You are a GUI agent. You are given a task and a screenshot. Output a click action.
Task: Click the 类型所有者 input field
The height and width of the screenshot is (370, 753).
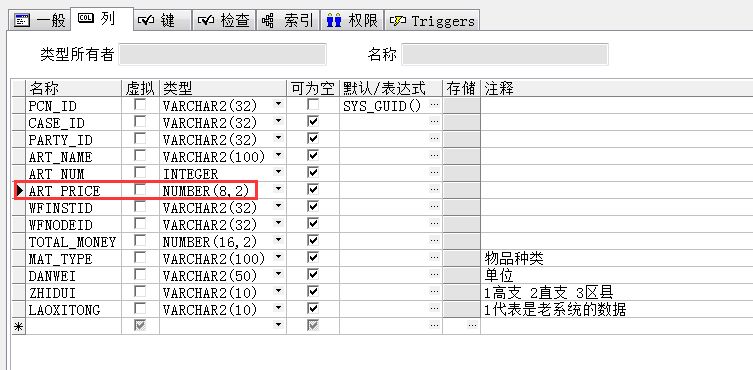pyautogui.click(x=222, y=55)
